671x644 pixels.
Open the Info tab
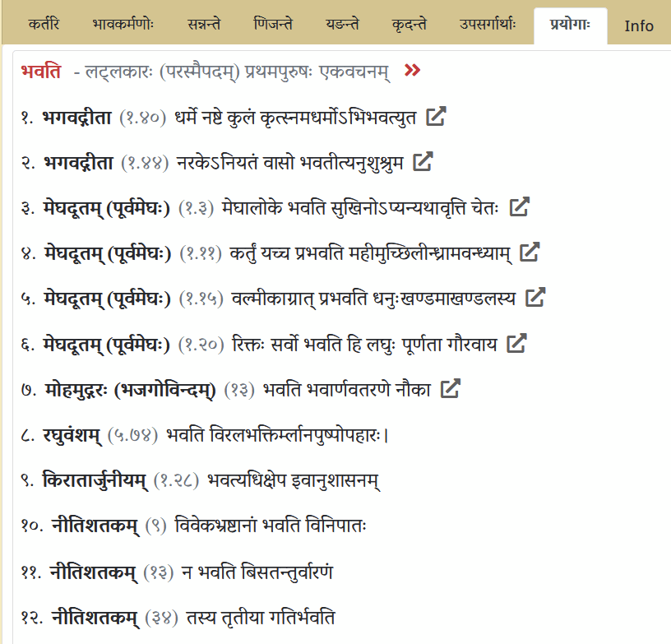point(639,25)
